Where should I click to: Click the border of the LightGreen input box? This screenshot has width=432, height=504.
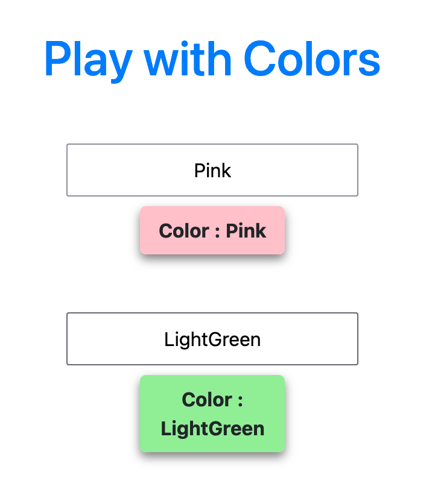[212, 314]
